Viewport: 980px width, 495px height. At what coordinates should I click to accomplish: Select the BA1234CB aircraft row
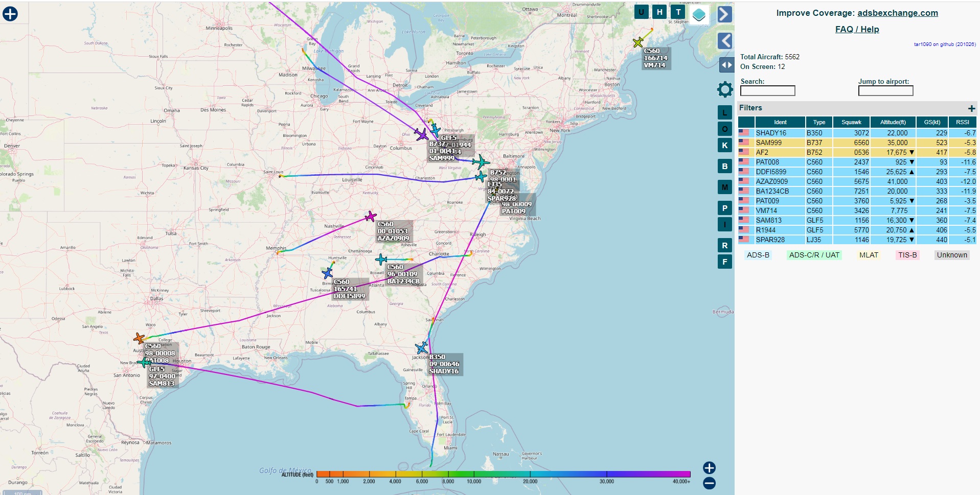point(857,191)
